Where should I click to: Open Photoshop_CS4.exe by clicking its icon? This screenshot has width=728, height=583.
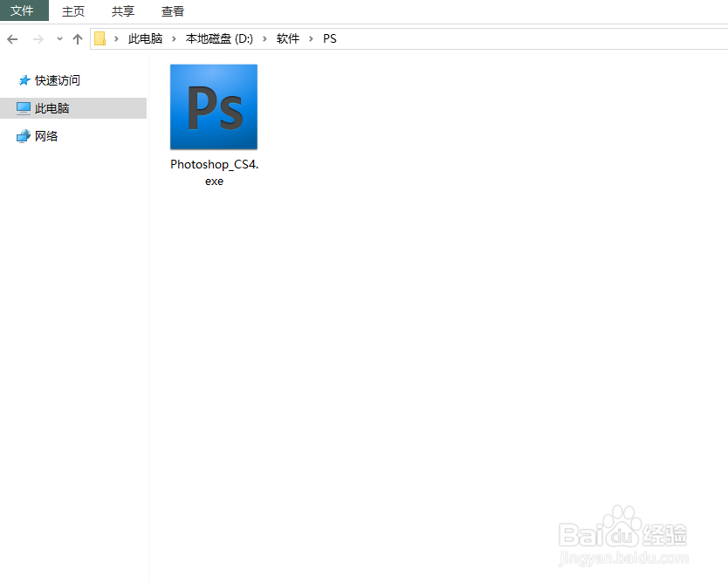point(214,106)
